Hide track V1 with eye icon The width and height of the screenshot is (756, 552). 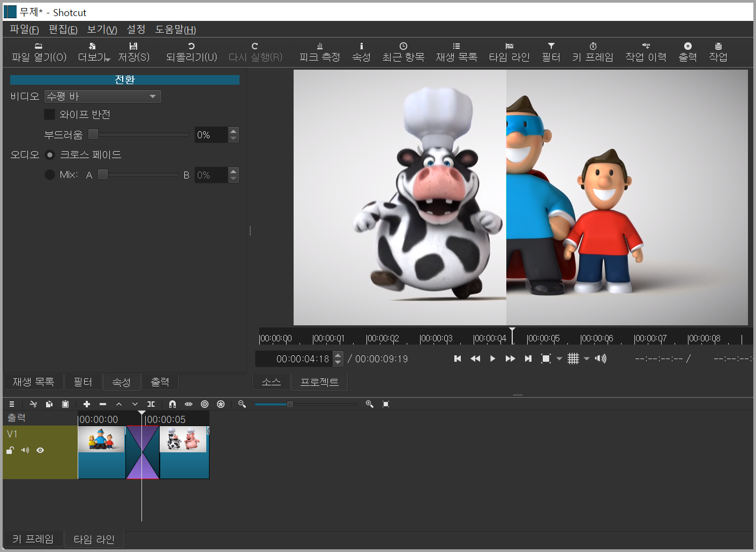[40, 450]
